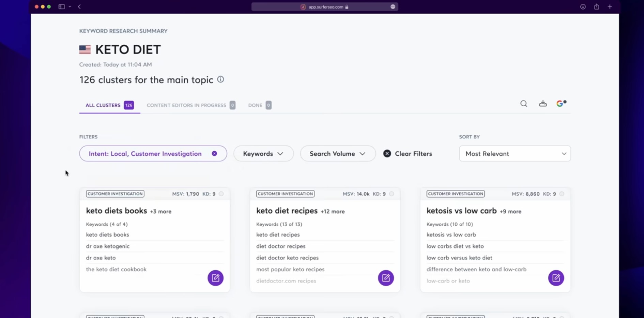Screen dimensions: 644x318
Task: Expand the Keywords filter dropdown
Action: click(263, 154)
